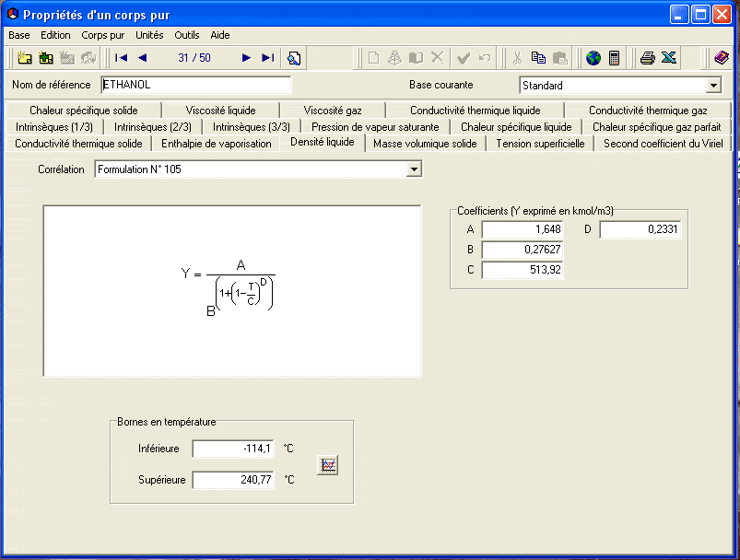
Task: Click the green database import icon
Action: [46, 58]
